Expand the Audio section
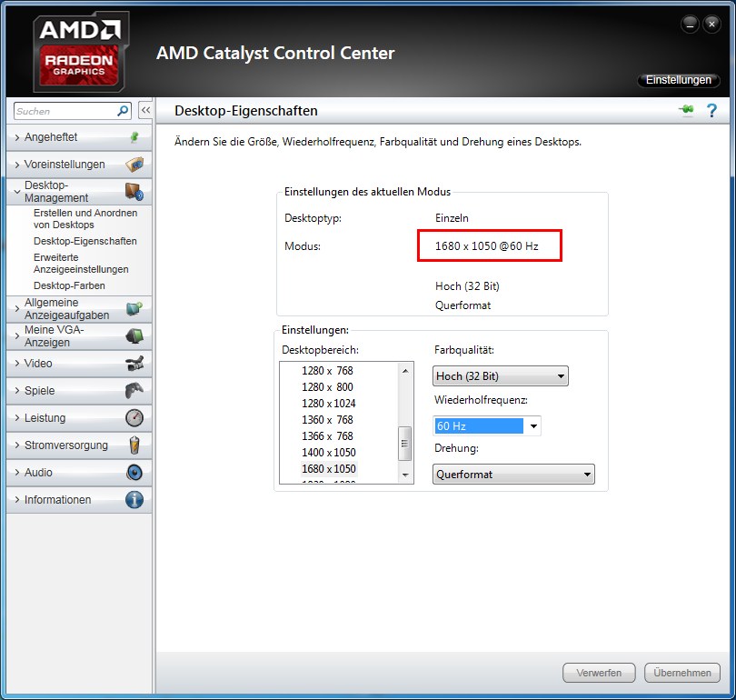Viewport: 736px width, 700px height. (x=17, y=473)
